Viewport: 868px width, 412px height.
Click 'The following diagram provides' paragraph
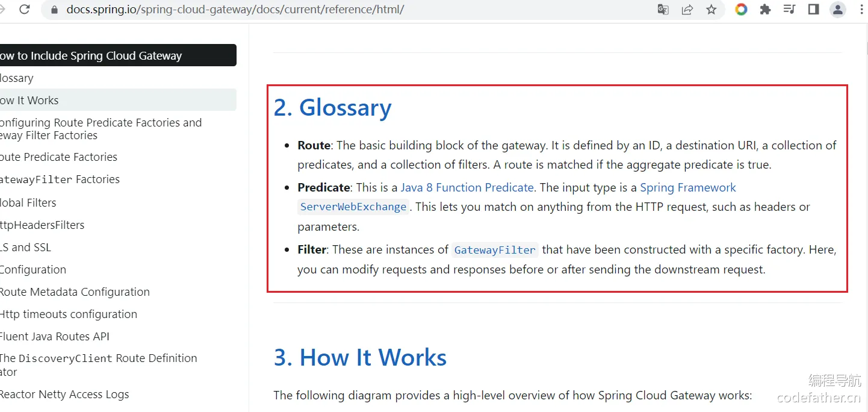click(x=513, y=395)
